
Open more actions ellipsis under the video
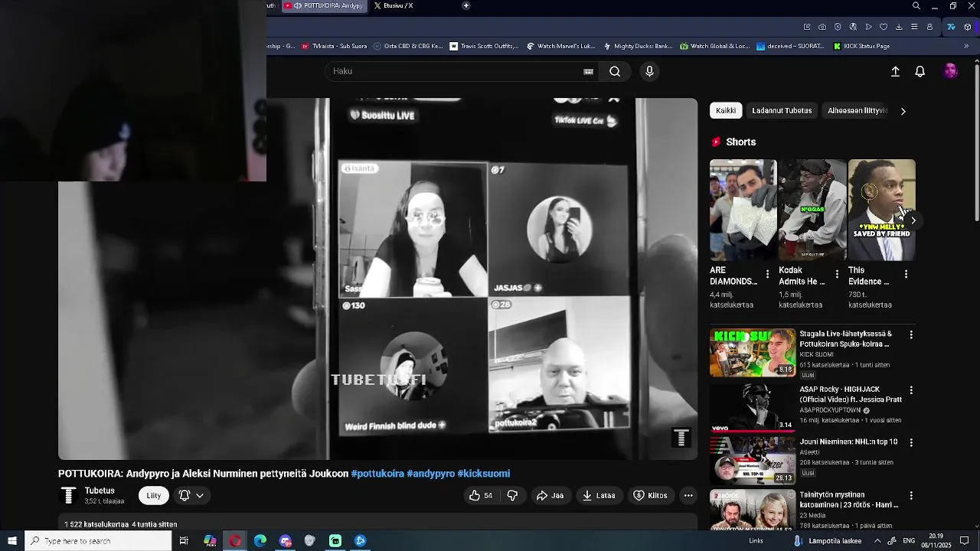[x=688, y=495]
